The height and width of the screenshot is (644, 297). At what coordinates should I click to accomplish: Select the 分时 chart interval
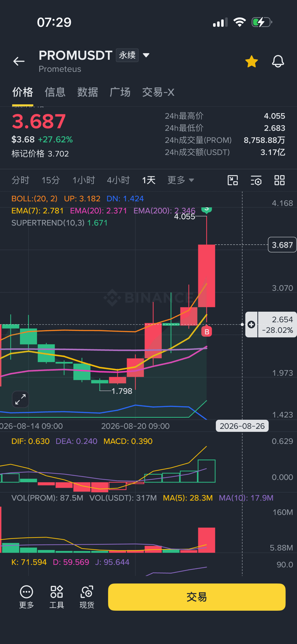tap(20, 180)
